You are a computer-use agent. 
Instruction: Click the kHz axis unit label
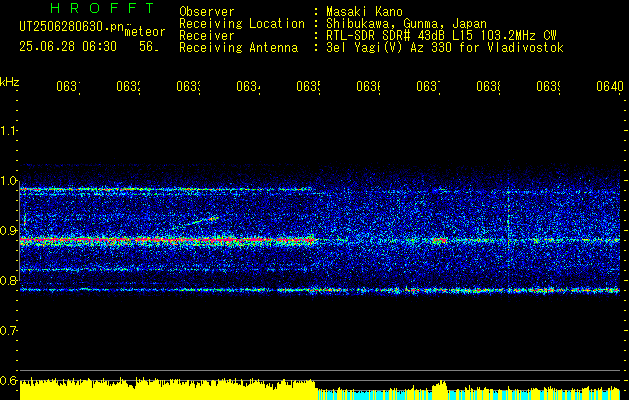coord(9,82)
